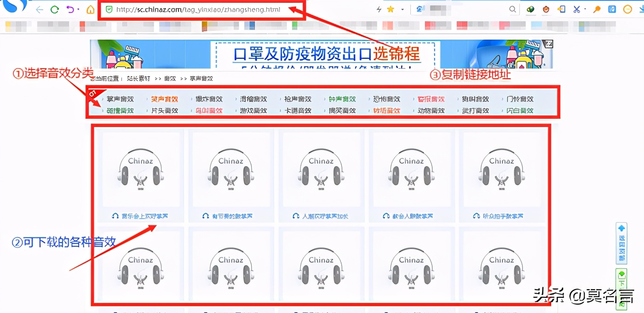Select the 钟声音效 category
The width and height of the screenshot is (644, 313).
point(342,99)
